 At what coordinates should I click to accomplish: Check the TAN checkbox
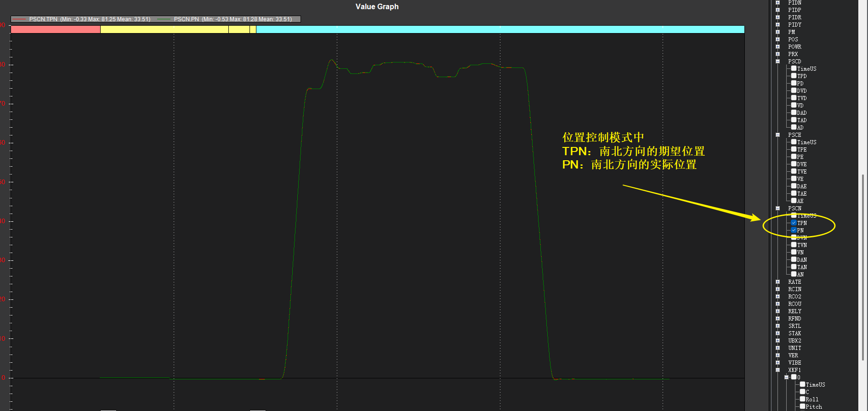coord(794,267)
